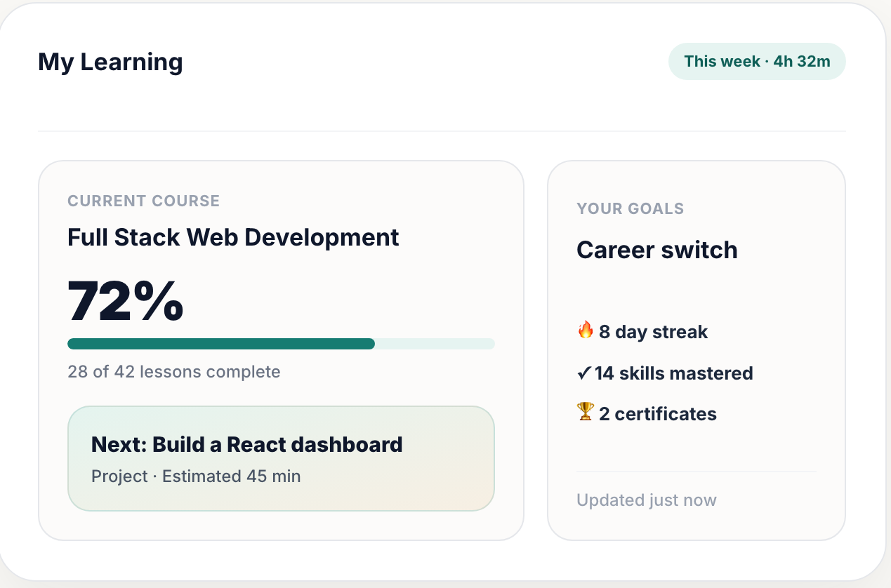Screen dimensions: 891x588
Task: Click the fire streak icon
Action: pyautogui.click(x=586, y=330)
